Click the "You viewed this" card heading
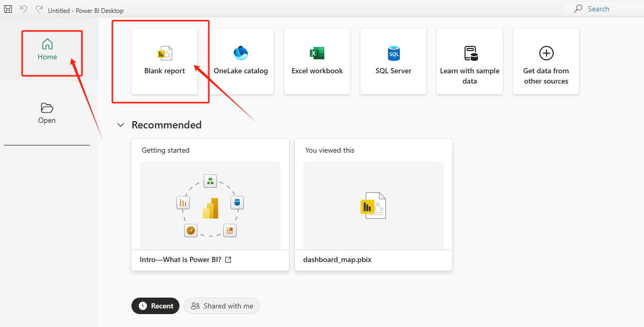The height and width of the screenshot is (327, 644). pos(330,150)
